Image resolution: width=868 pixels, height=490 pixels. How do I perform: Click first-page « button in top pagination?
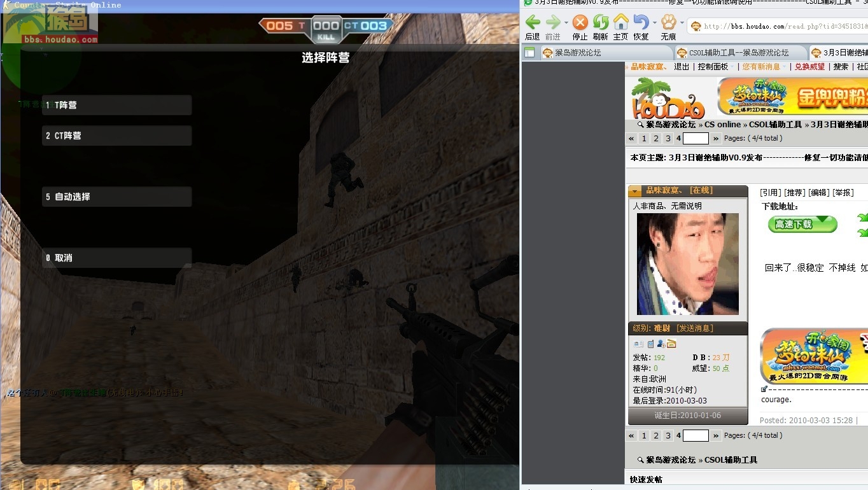[631, 139]
